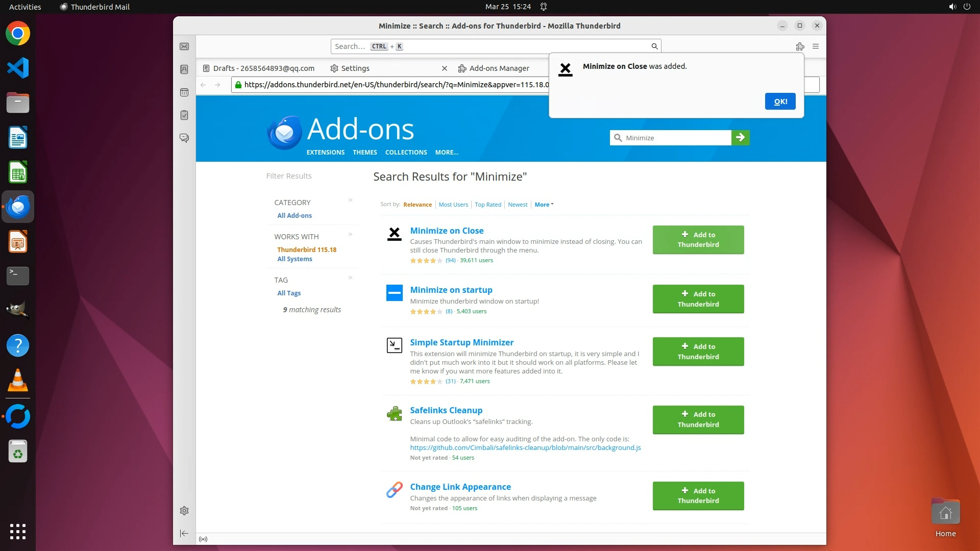Collapse the spaces toolbar

click(x=184, y=533)
